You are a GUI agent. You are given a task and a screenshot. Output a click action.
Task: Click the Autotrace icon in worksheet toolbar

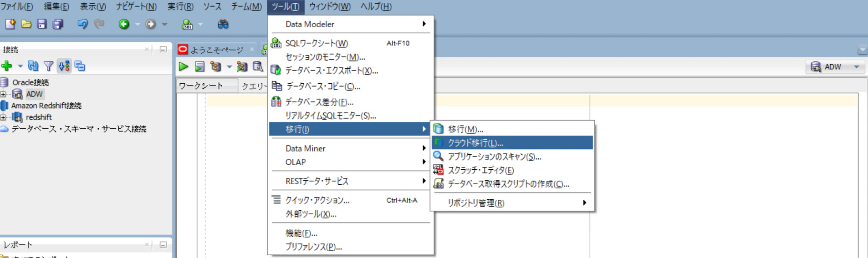click(x=242, y=67)
